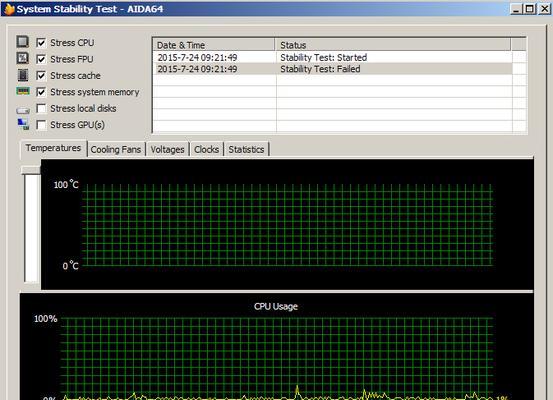The height and width of the screenshot is (400, 553).
Task: Click the Stress GPU(s) label
Action: point(77,125)
